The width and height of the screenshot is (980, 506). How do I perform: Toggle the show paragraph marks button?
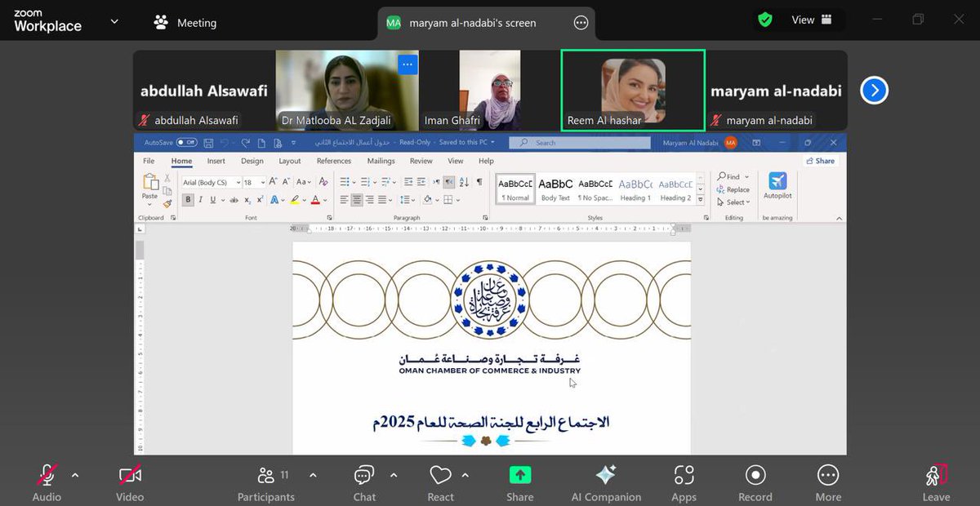pyautogui.click(x=479, y=183)
